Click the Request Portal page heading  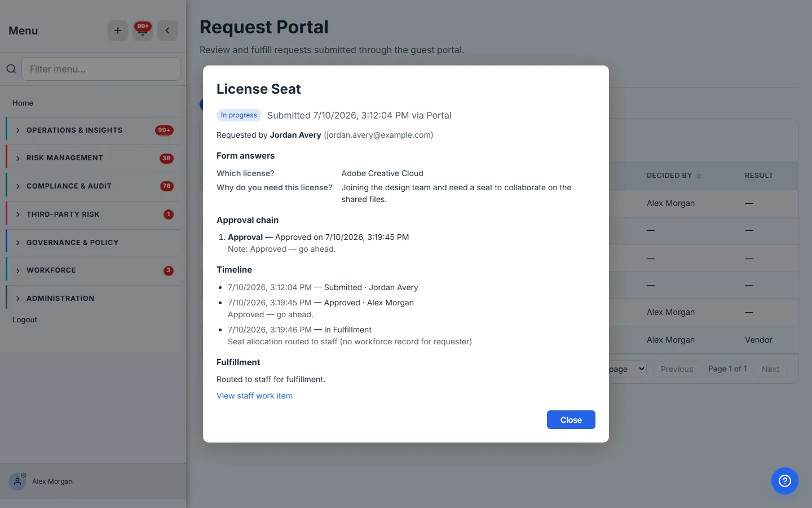coord(264,27)
